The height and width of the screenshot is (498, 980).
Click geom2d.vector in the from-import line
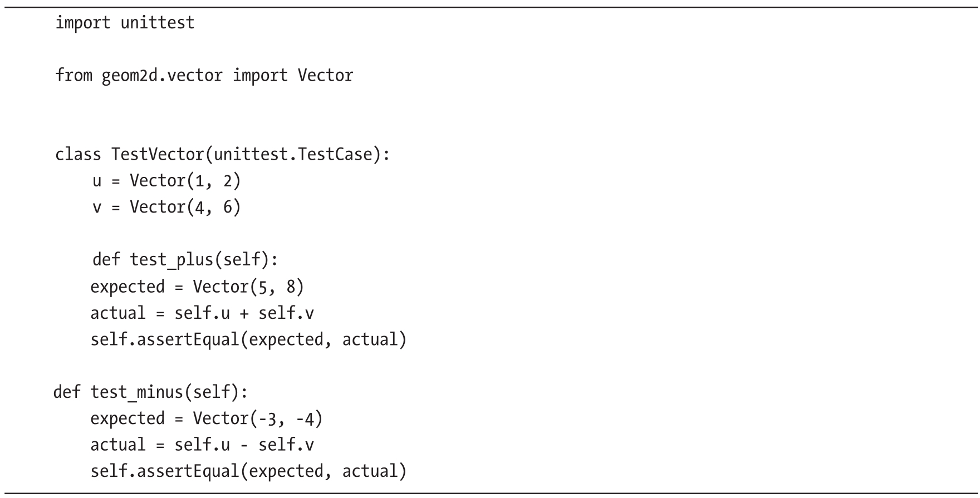tap(162, 75)
